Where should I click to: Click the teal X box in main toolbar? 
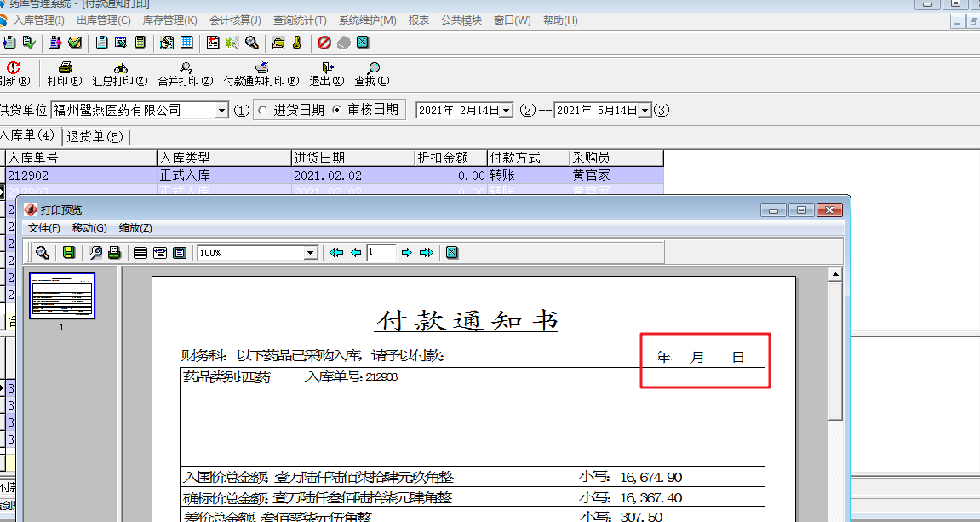(363, 43)
